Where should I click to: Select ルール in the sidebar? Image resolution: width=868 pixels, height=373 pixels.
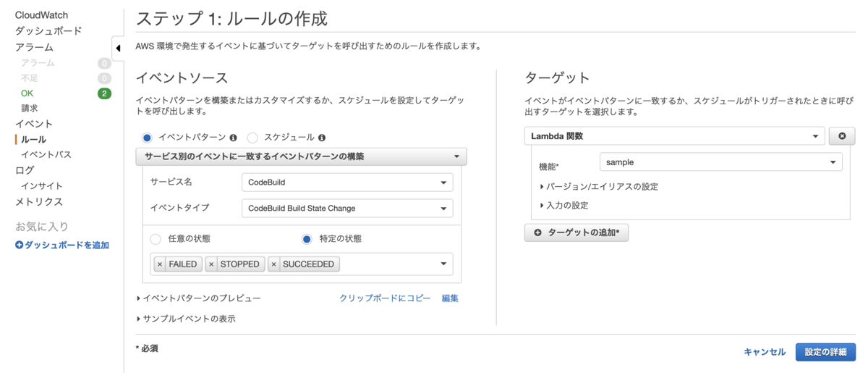[x=33, y=139]
